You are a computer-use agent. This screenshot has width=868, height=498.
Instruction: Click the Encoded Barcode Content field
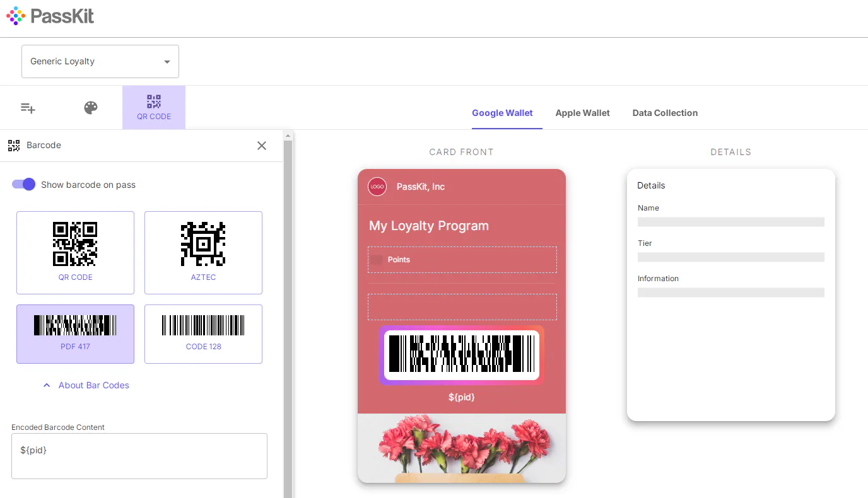click(x=139, y=456)
